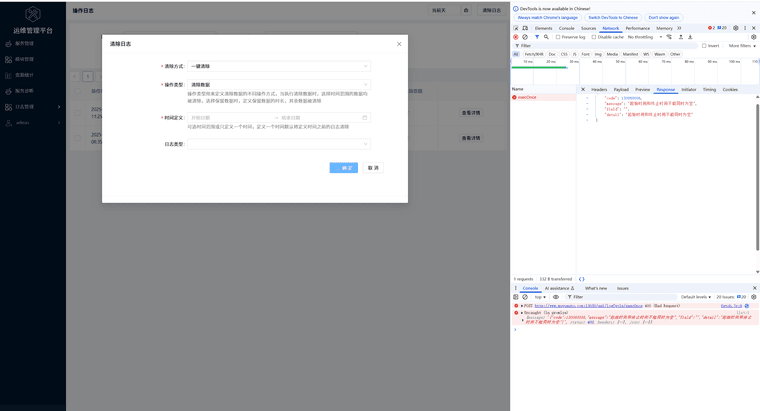Click the network Filter text field
Viewport: 760px width, 411px height.
(x=606, y=46)
